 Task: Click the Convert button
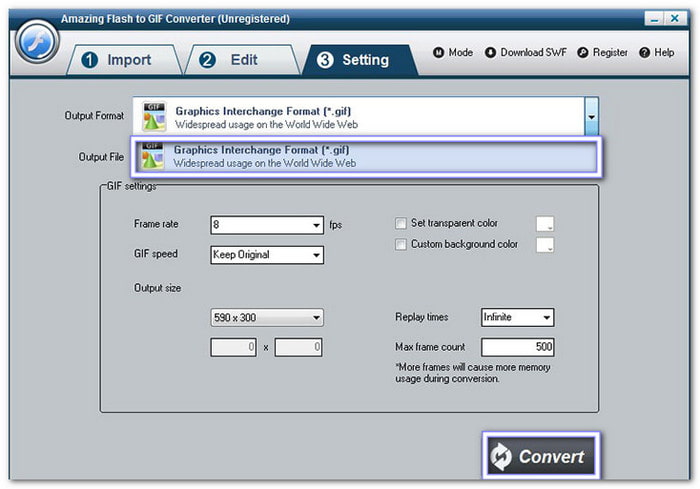[541, 456]
